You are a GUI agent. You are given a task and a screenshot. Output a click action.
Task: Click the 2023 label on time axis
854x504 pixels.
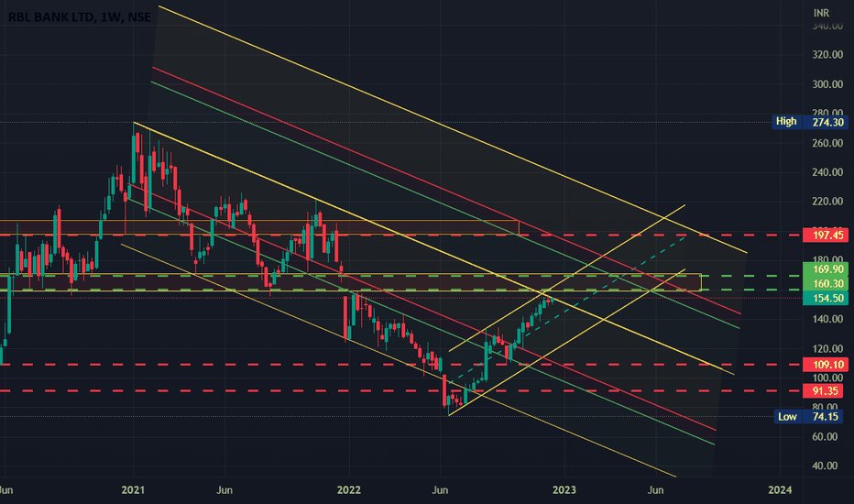point(564,490)
